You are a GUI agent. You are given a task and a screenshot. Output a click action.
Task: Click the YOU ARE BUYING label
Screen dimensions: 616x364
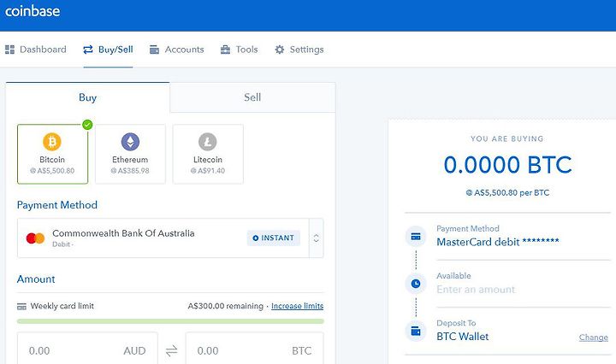pyautogui.click(x=507, y=139)
